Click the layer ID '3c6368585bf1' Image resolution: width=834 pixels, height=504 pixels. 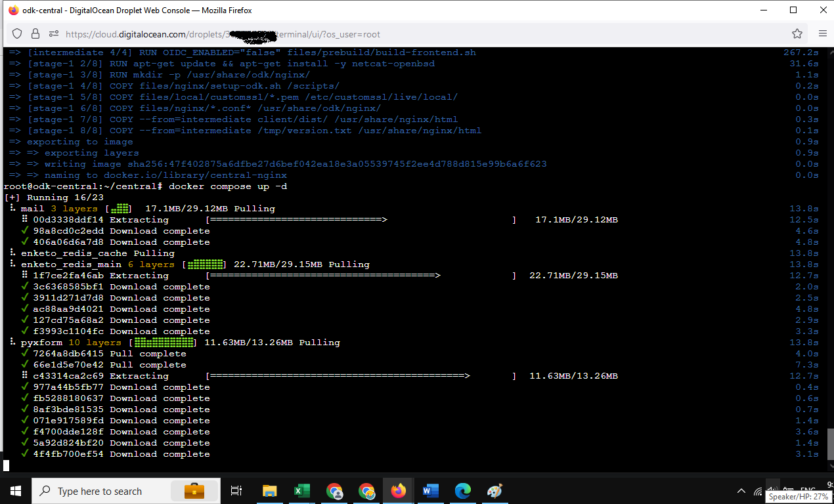click(68, 287)
